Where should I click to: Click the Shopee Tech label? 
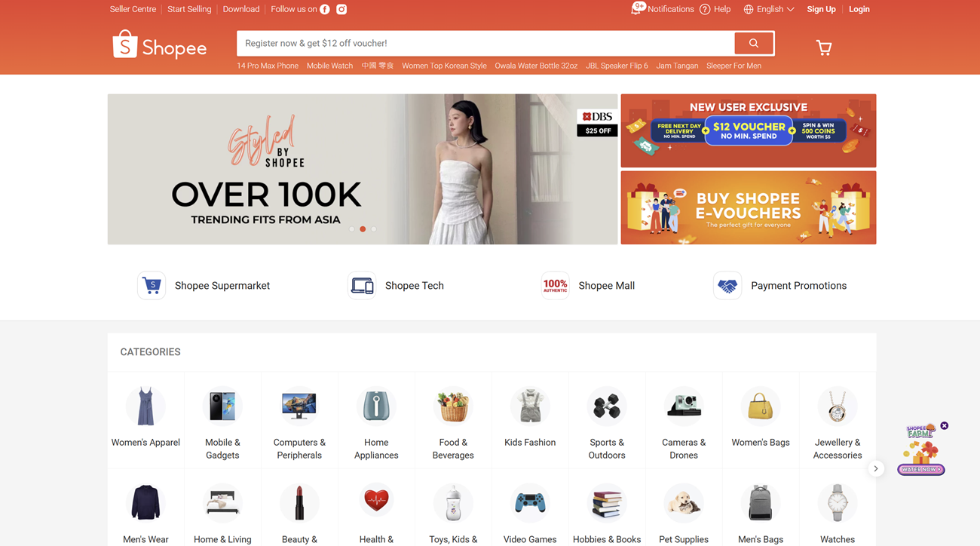(415, 286)
